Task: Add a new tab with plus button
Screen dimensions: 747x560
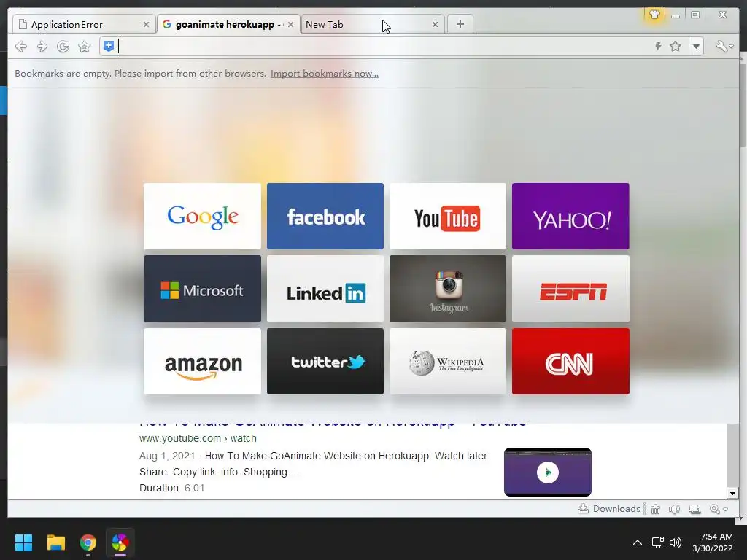Action: click(460, 24)
